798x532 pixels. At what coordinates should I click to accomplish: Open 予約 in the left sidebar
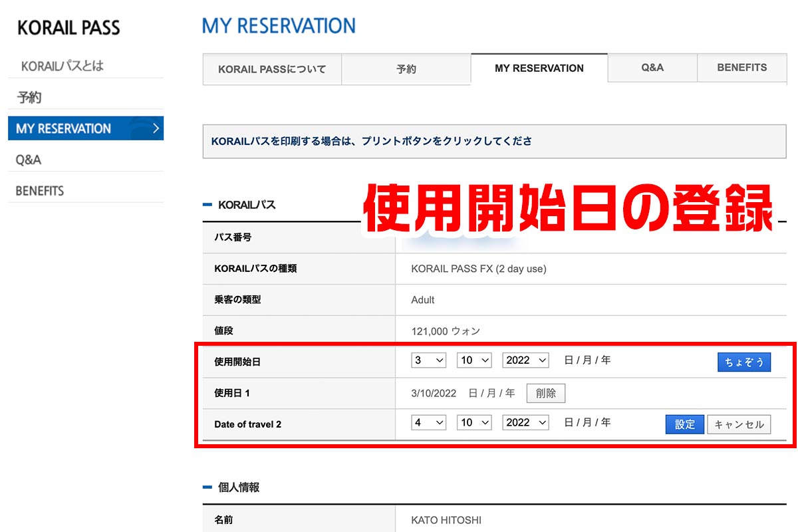pyautogui.click(x=29, y=98)
